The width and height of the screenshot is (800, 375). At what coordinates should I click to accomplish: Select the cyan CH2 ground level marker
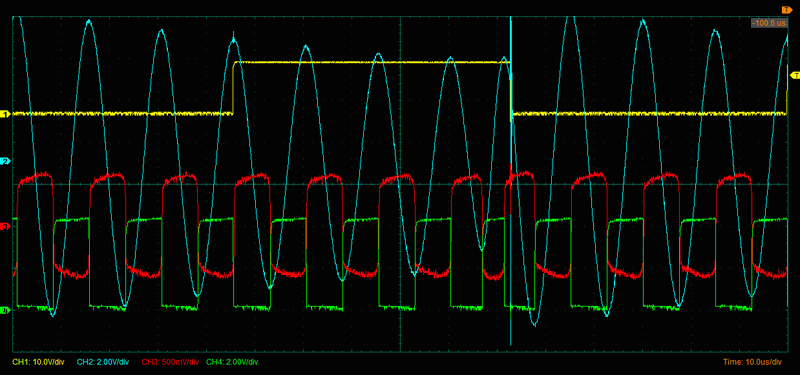click(6, 162)
